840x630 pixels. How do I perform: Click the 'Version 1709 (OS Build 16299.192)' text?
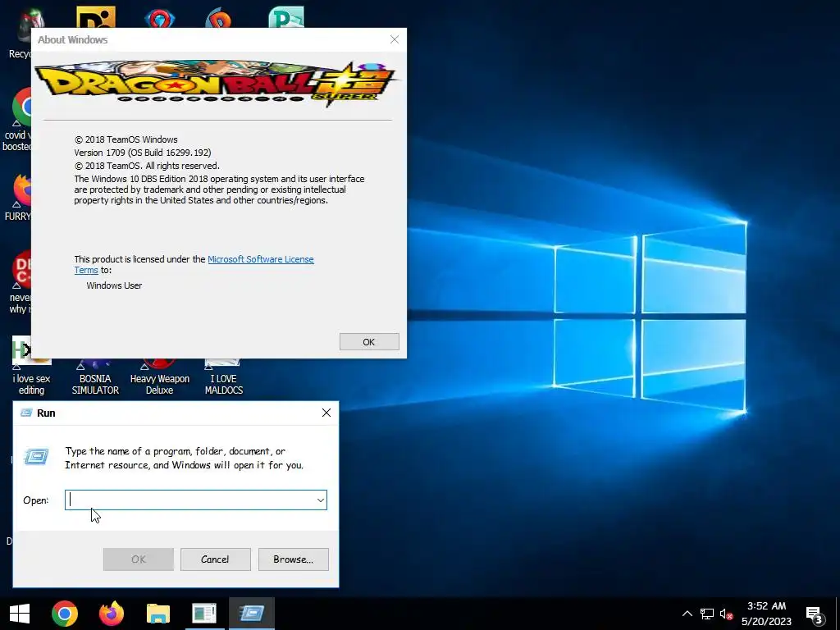pyautogui.click(x=143, y=153)
